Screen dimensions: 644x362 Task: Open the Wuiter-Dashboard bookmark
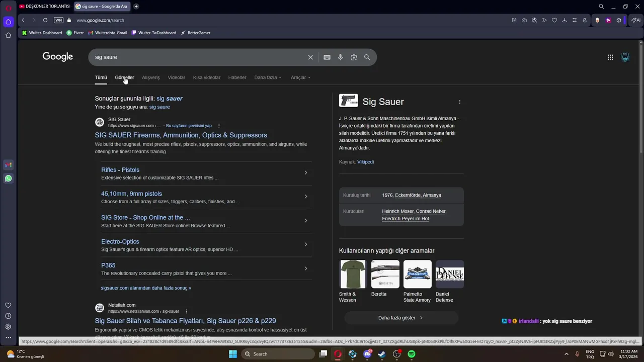pos(42,33)
